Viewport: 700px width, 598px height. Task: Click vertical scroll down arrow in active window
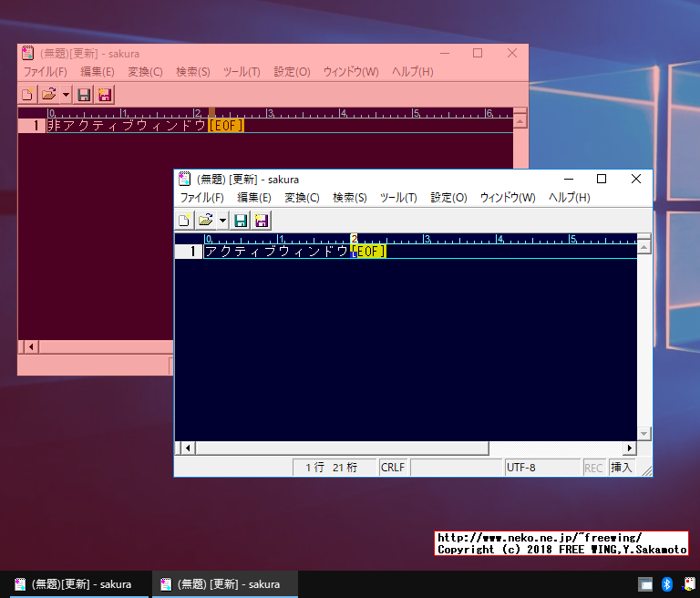(x=643, y=433)
